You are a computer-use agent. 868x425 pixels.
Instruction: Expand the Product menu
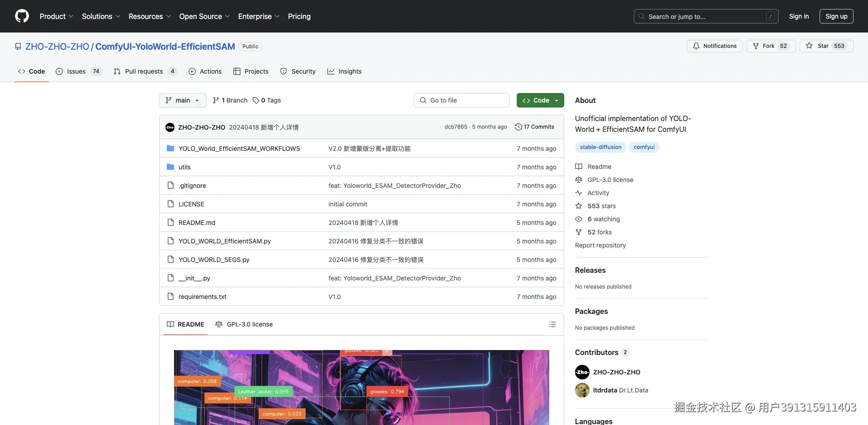coord(57,16)
